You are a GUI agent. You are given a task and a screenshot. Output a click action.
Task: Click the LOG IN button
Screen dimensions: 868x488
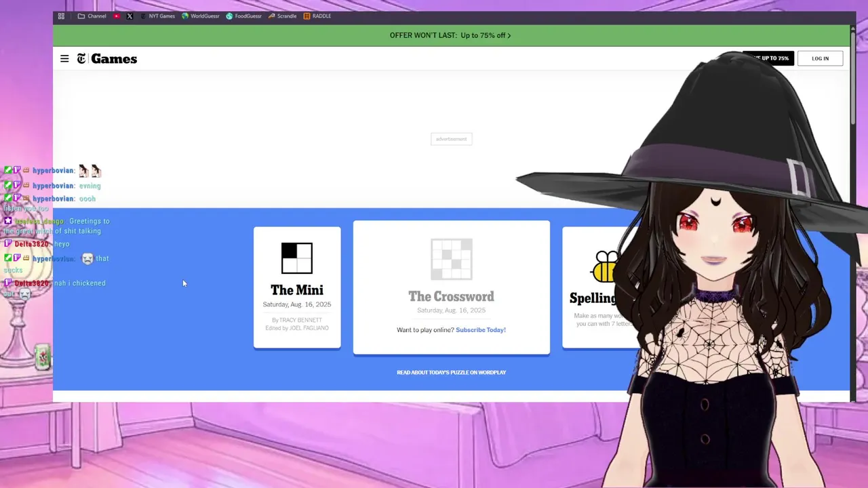tap(820, 58)
